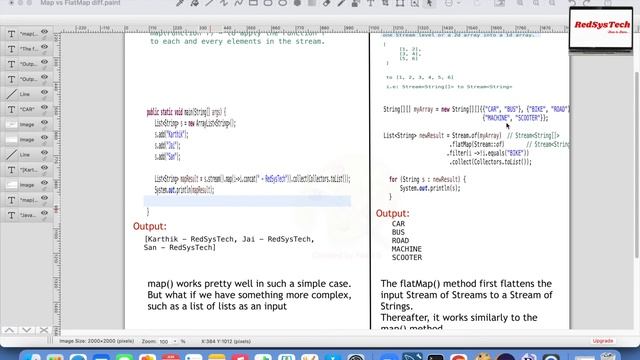Click the "to [1, 2, 3, 4, 5, 6]" text
Screen dimensions: 640x360
420,77
